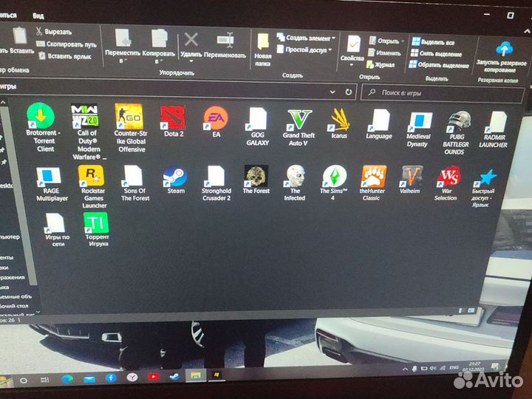This screenshot has height=399, width=532.
Task: Click Журнал history button
Action: [x=381, y=64]
